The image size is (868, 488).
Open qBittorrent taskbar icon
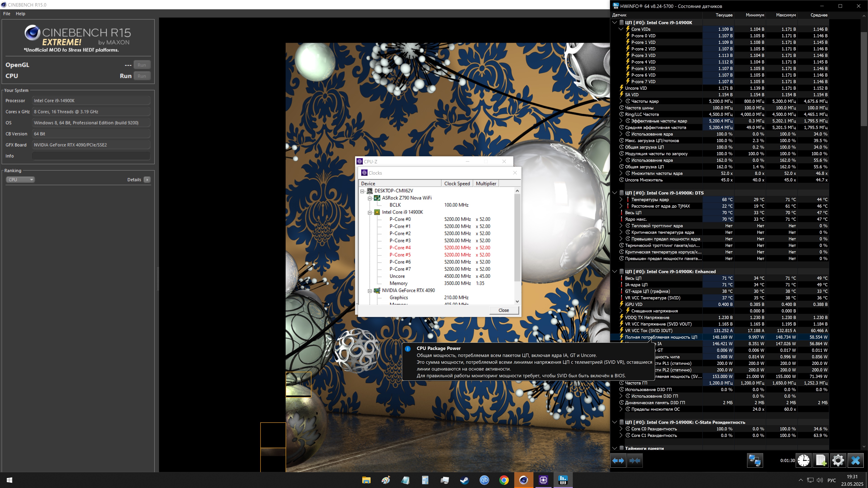[484, 480]
